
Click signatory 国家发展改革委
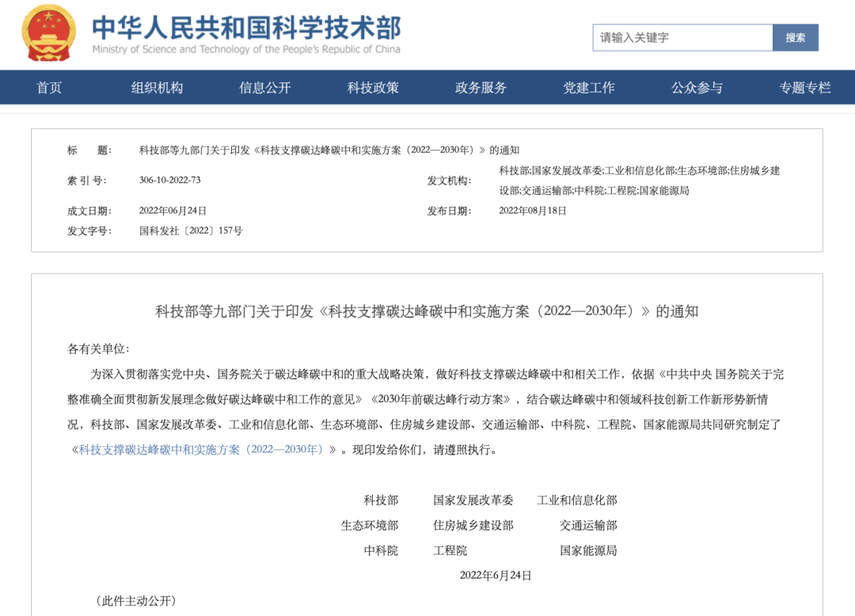coord(473,500)
